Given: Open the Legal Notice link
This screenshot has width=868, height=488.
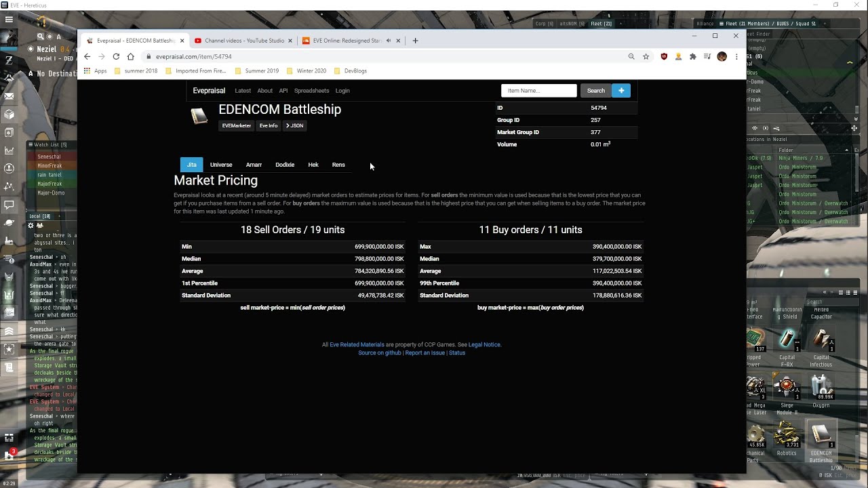Looking at the screenshot, I should [484, 344].
